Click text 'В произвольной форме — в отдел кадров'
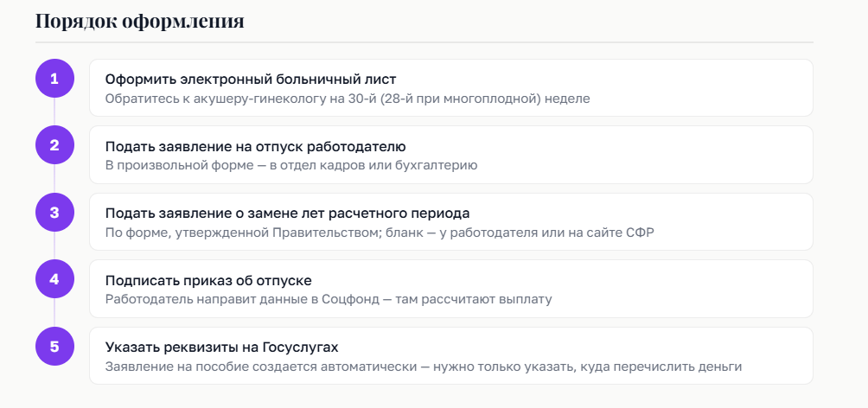 (290, 165)
